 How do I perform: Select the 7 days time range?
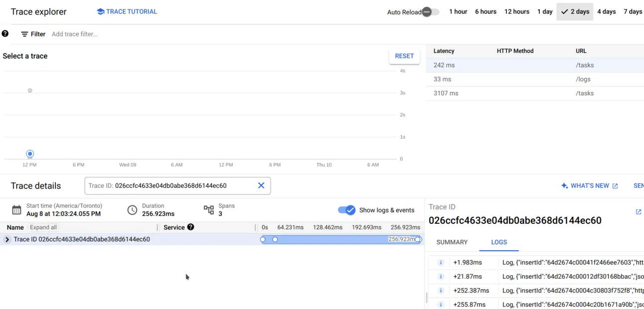633,11
